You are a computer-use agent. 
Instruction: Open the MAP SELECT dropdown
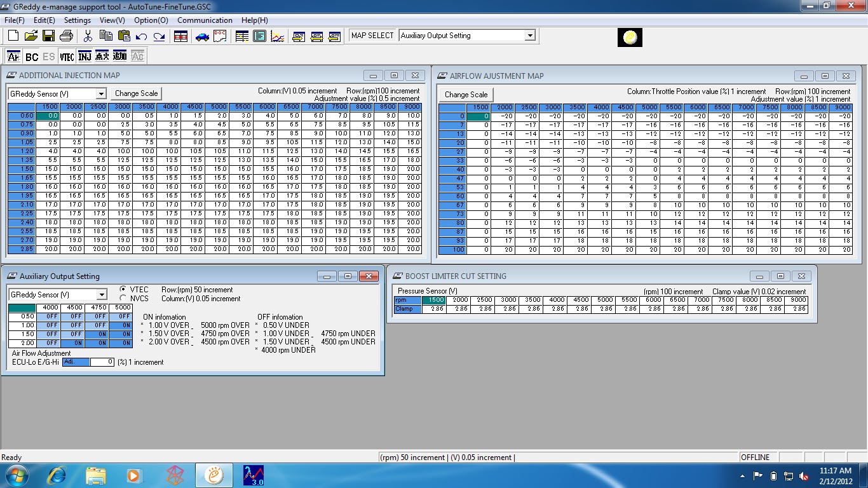click(x=529, y=36)
